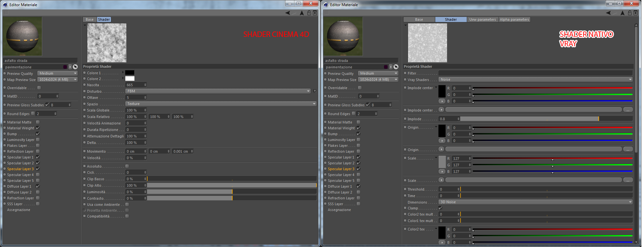The width and height of the screenshot is (644, 247).
Task: Open a new manager via left window plus icon
Action: (x=315, y=13)
